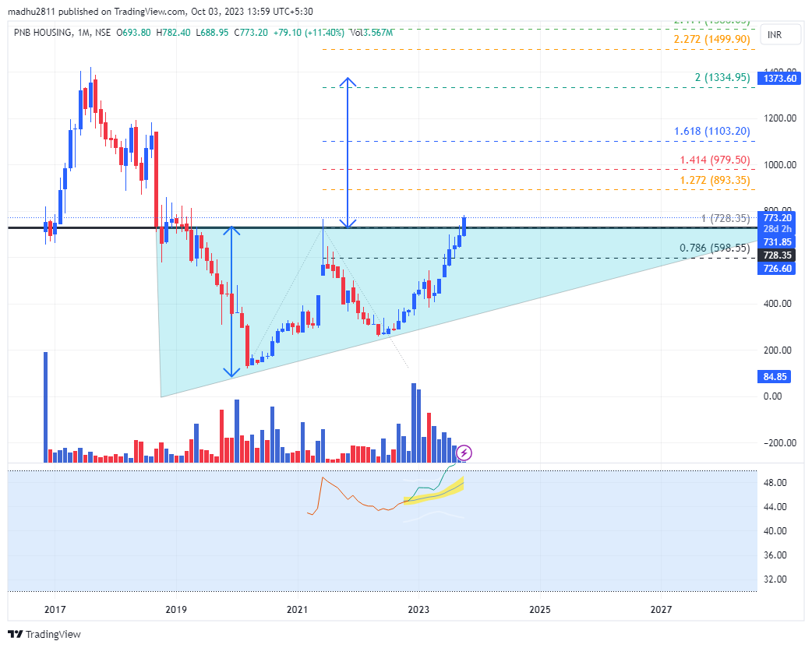Click the 0.786 (598.55) Fibonacci label
Image resolution: width=812 pixels, height=648 pixels.
715,248
